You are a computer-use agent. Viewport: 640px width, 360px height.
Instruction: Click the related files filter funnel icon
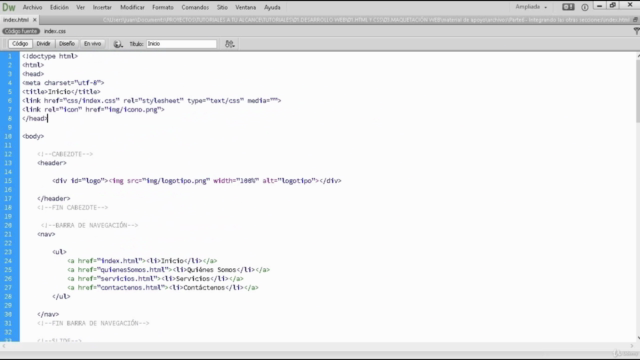coord(636,31)
